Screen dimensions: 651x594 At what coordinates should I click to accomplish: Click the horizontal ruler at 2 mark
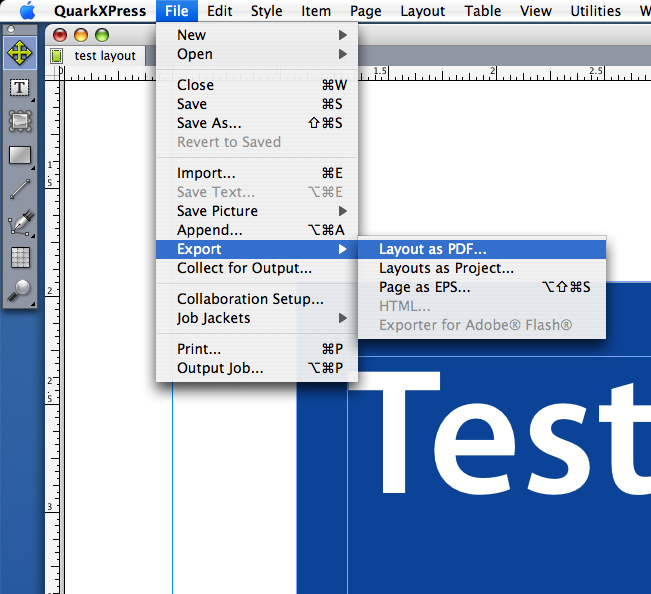tap(493, 73)
